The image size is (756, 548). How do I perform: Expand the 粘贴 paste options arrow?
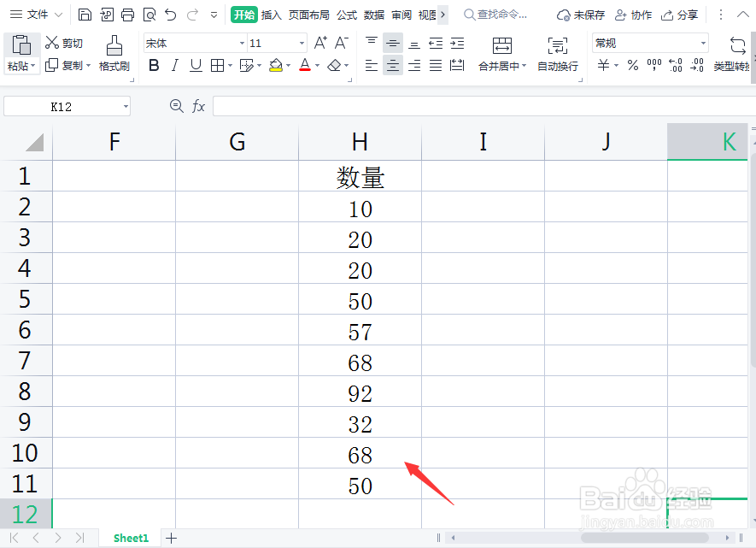(x=32, y=66)
